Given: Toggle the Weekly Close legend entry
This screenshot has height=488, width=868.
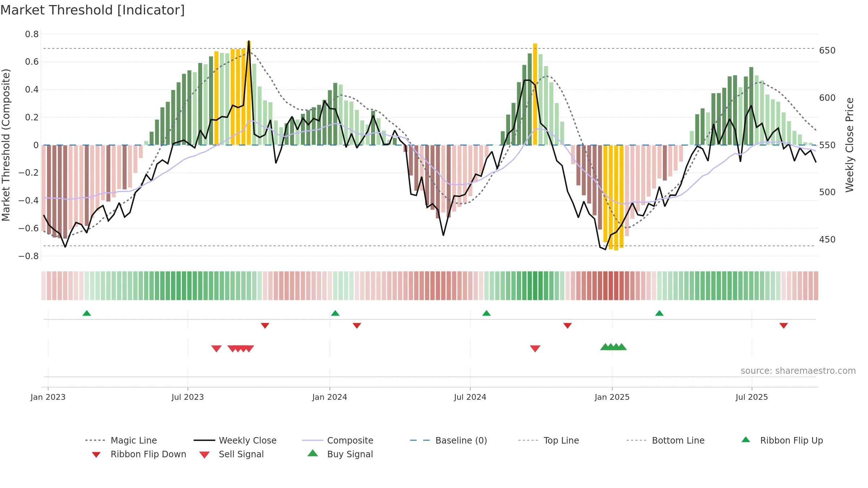Looking at the screenshot, I should [x=235, y=440].
